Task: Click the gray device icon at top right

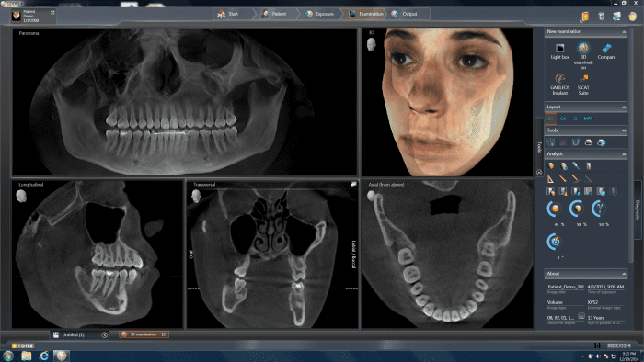Action: tap(602, 17)
